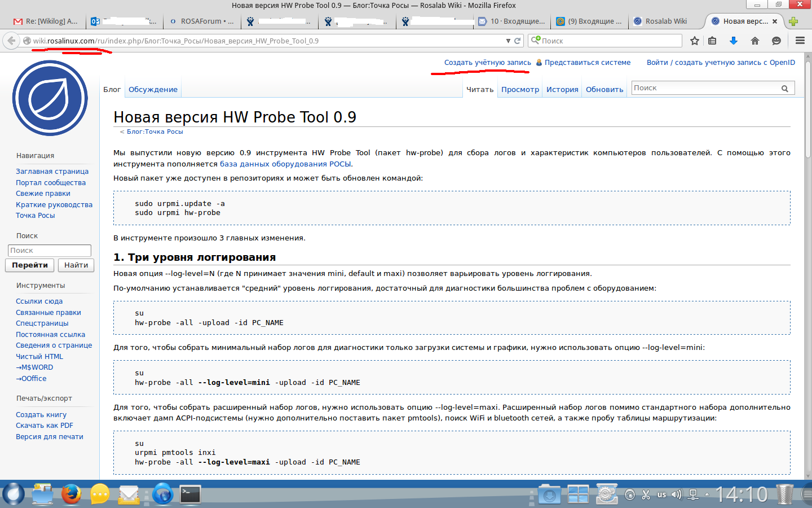The image size is (812, 508).
Task: Follow the Блог:Точка Росы breadcrumb link
Action: pos(155,132)
